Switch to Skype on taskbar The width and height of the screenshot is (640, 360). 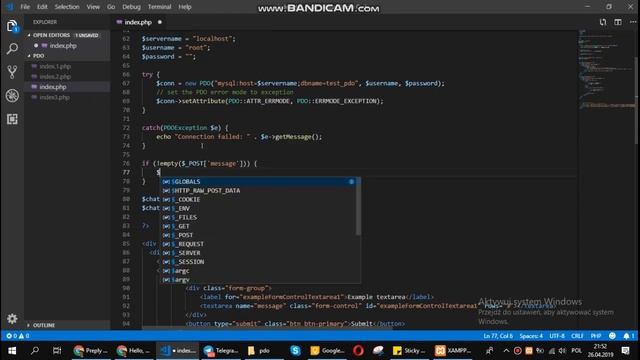point(296,351)
